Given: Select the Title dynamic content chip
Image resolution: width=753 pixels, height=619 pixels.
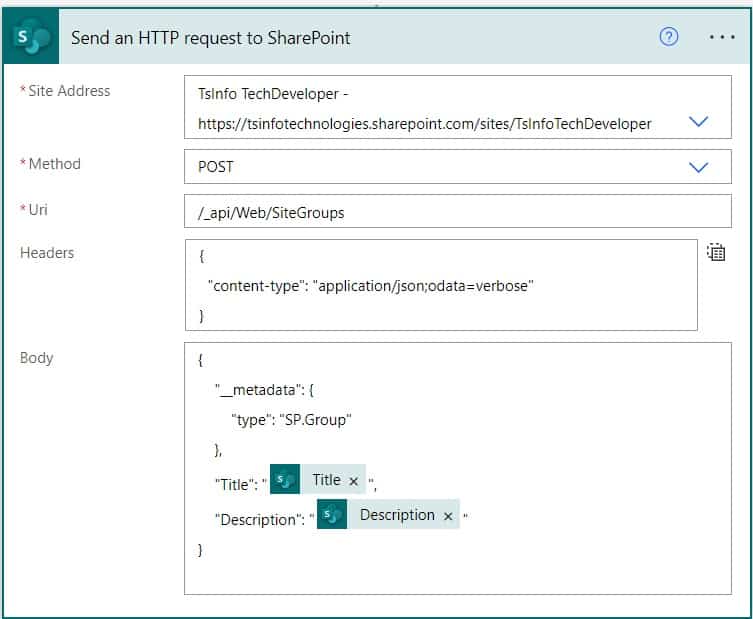Looking at the screenshot, I should [318, 479].
